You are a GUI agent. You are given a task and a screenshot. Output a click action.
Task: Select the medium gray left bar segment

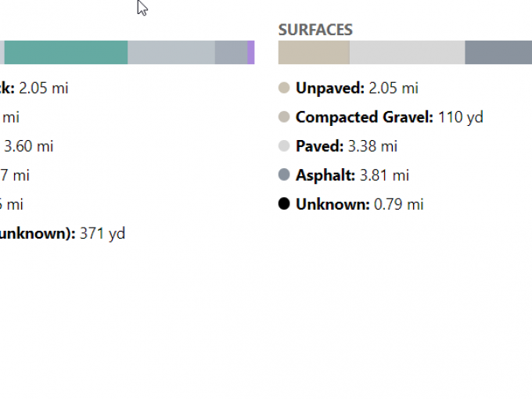(x=231, y=52)
